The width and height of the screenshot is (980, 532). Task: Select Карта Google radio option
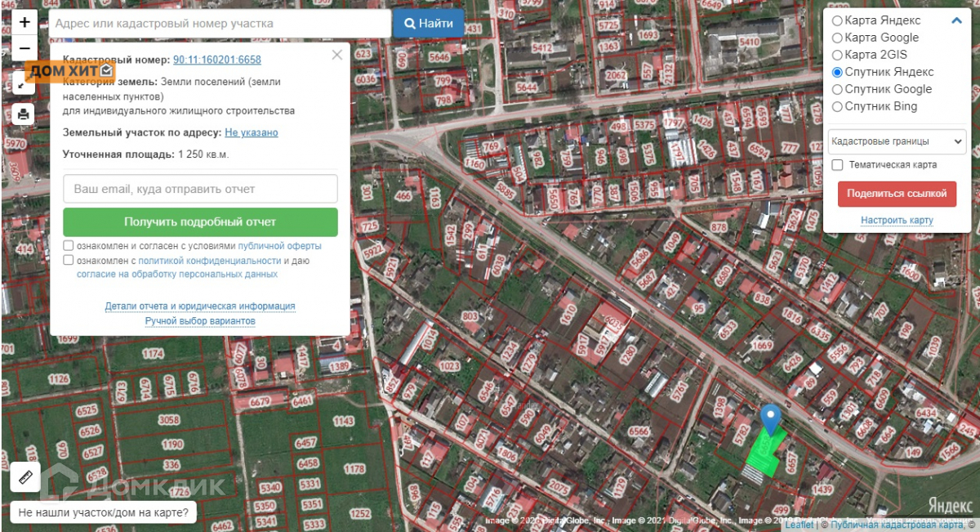point(837,38)
